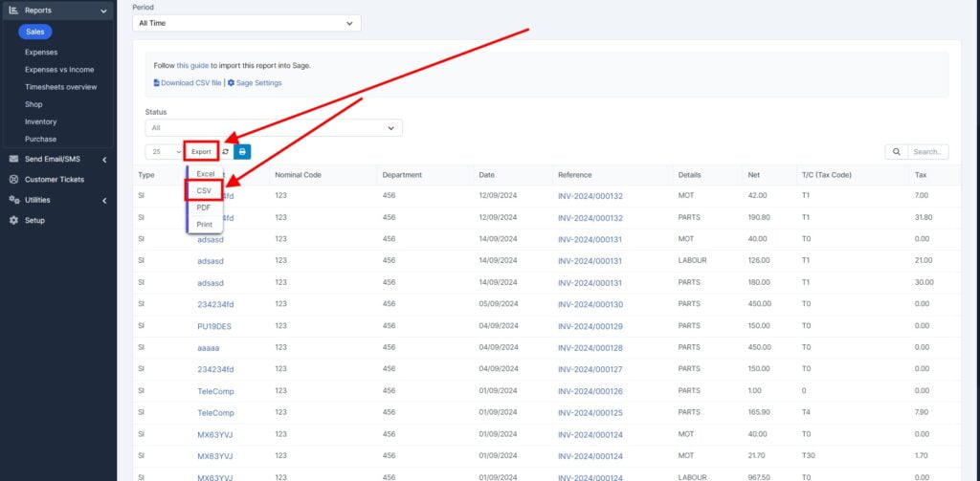Click the Setup gear icon
The height and width of the screenshot is (481, 980).
click(13, 221)
